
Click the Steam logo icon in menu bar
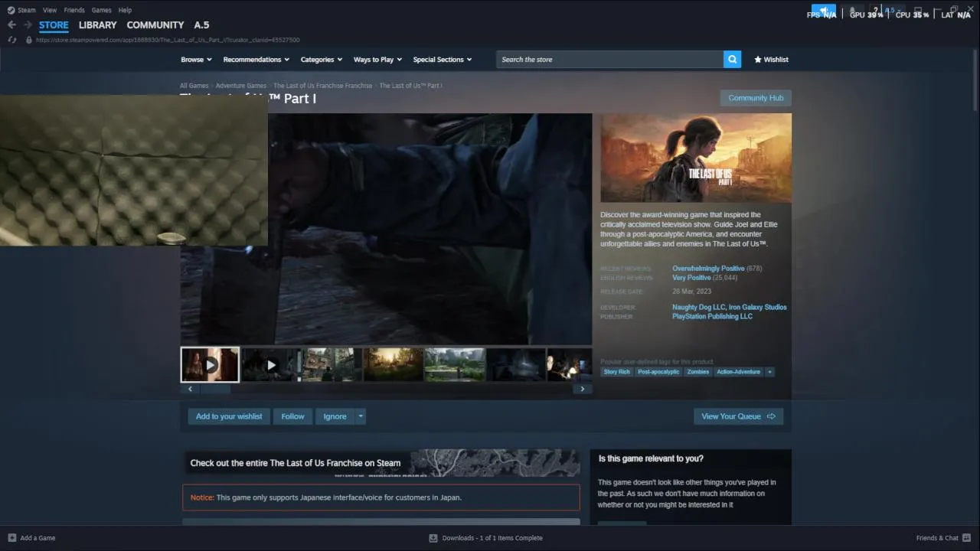point(11,10)
